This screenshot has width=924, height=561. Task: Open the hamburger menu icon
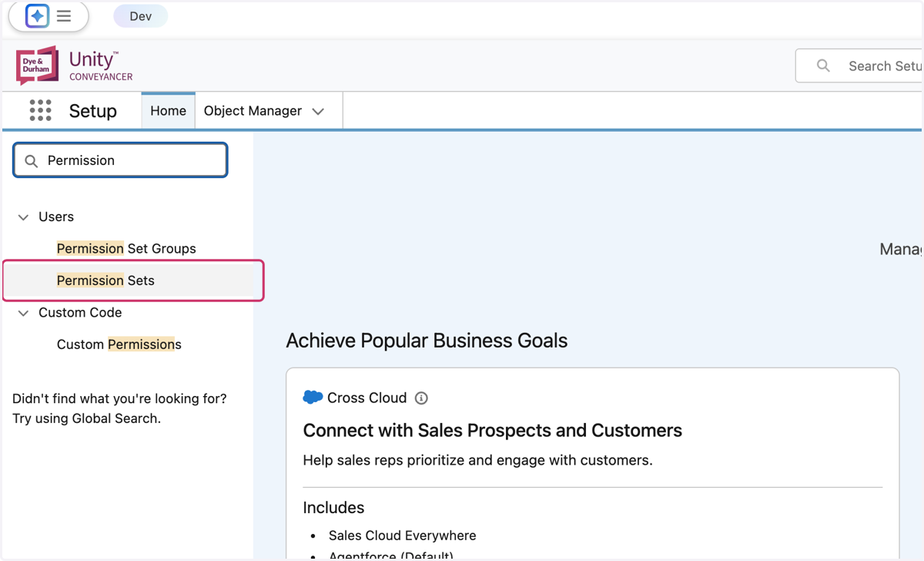coord(64,15)
